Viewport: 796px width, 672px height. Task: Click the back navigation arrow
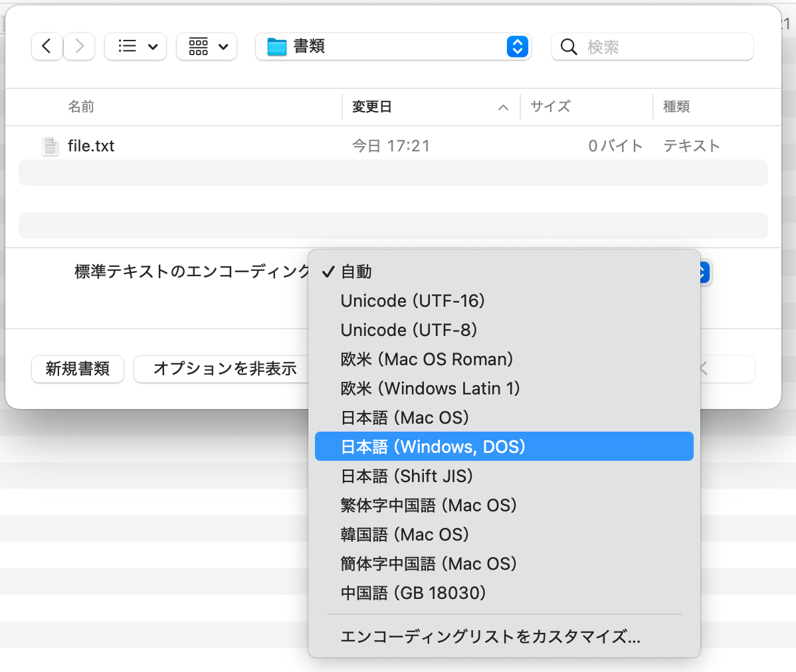pyautogui.click(x=47, y=46)
